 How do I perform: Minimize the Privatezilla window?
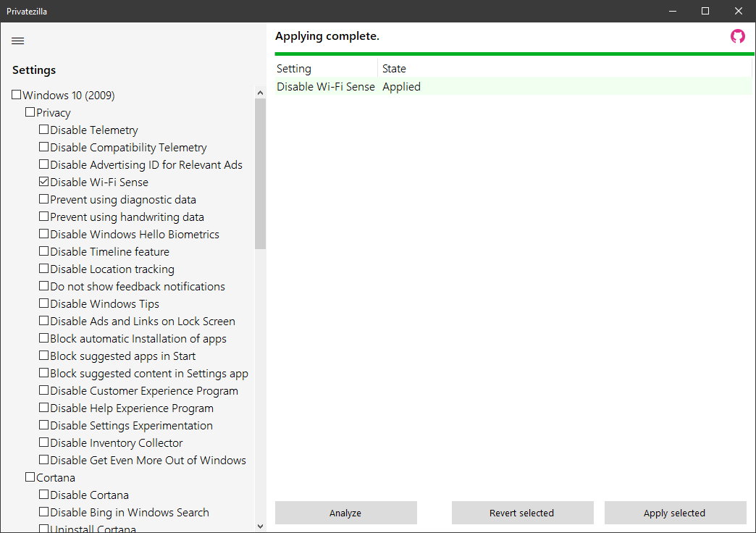(671, 11)
